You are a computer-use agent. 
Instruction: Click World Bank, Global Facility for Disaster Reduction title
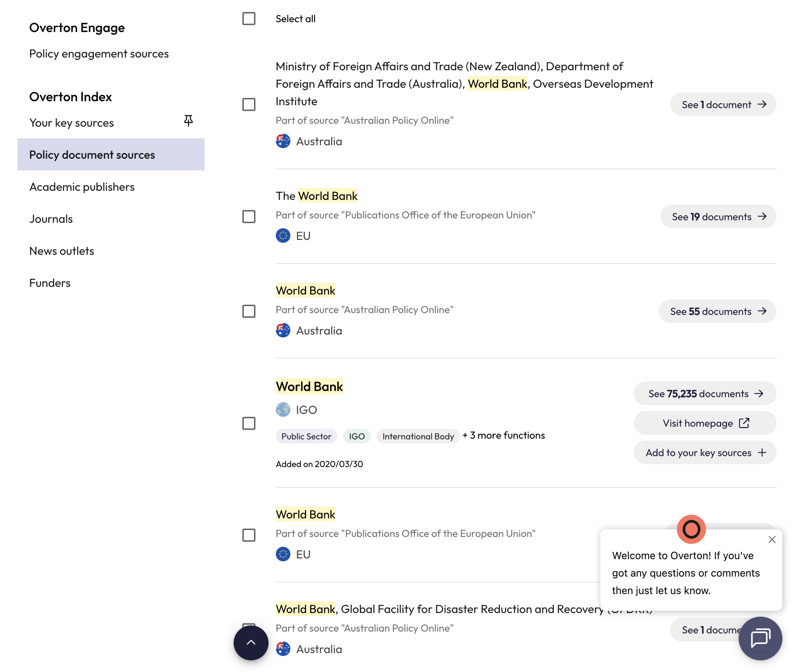[x=464, y=609]
